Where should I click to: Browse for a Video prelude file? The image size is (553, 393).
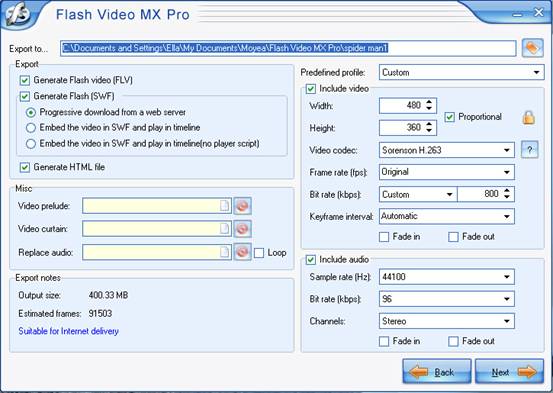point(224,206)
